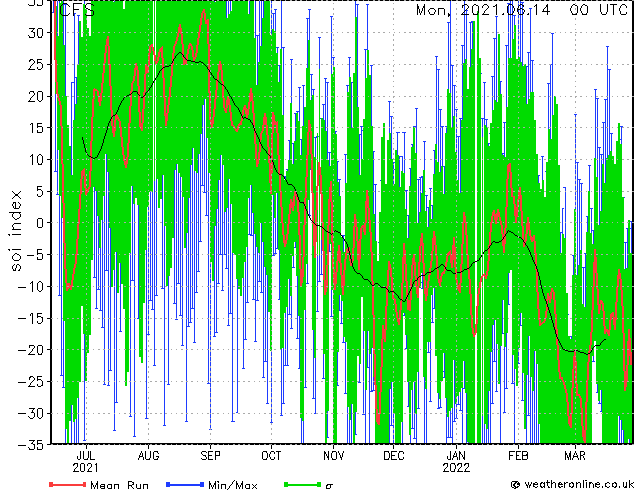Click the '-25' y-axis value
The height and width of the screenshot is (490, 634).
pos(31,382)
